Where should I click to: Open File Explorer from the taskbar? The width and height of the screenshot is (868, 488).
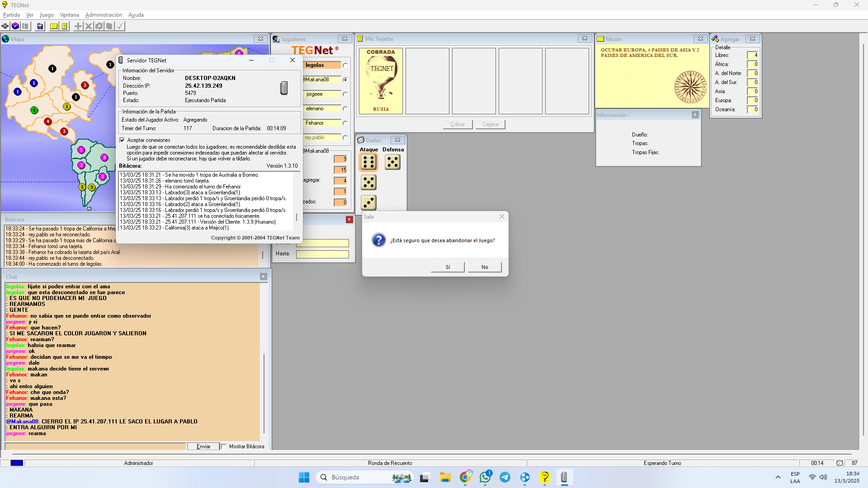445,477
